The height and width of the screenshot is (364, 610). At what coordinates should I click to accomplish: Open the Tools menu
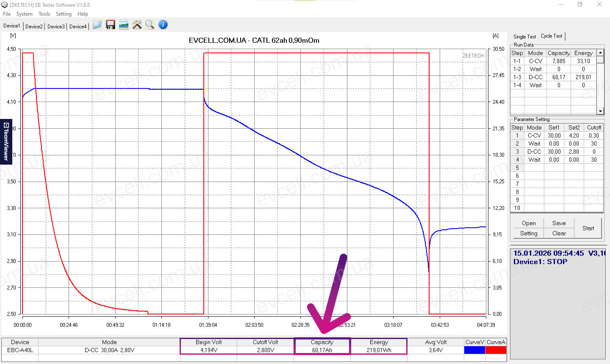[x=44, y=14]
